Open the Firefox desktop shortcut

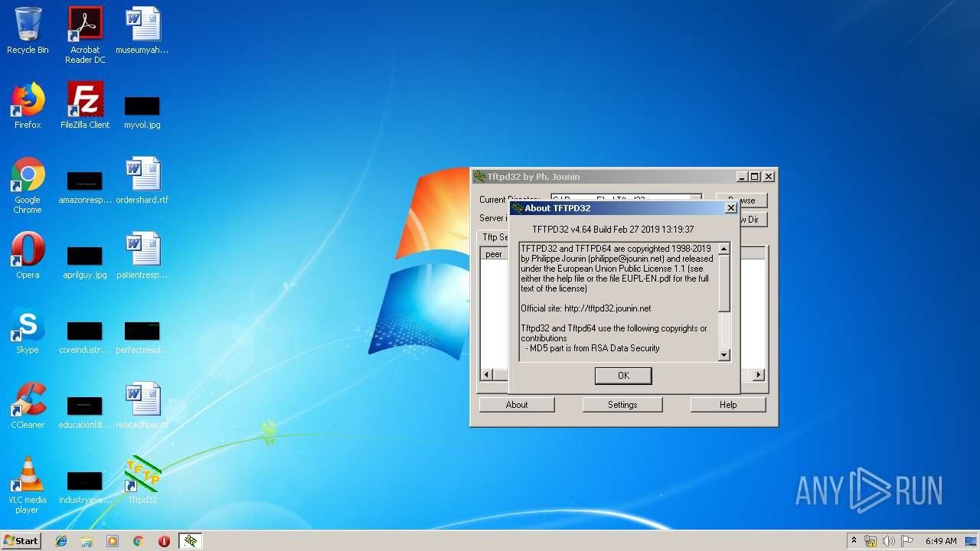point(28,106)
